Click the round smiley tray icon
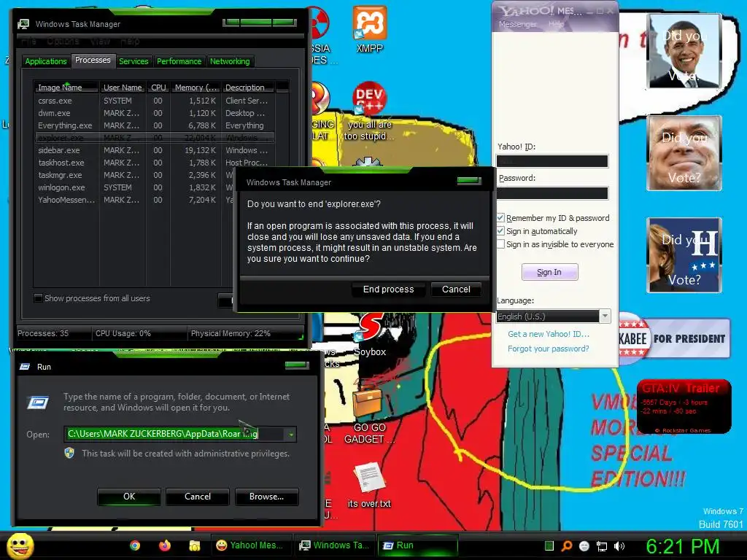This screenshot has height=560, width=747. click(x=584, y=546)
